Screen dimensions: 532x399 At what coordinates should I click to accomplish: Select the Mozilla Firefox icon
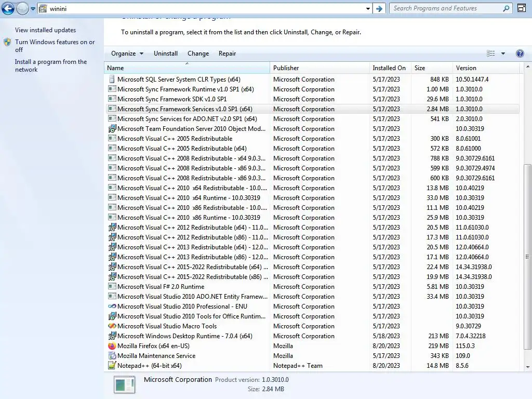coord(112,345)
